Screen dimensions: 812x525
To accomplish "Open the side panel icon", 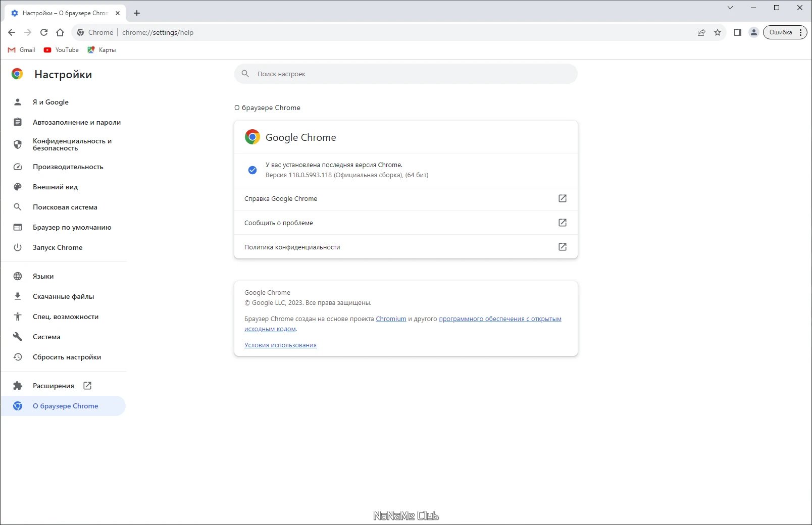I will [738, 32].
